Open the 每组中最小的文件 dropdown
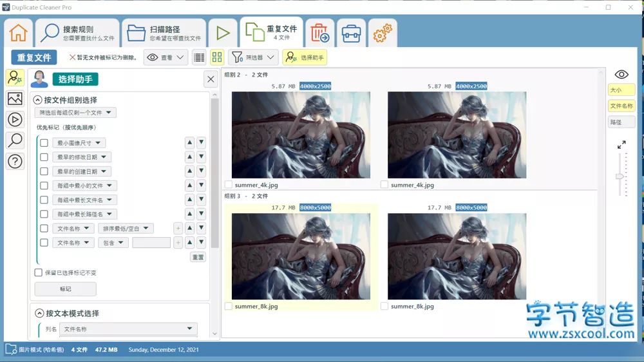 point(84,186)
